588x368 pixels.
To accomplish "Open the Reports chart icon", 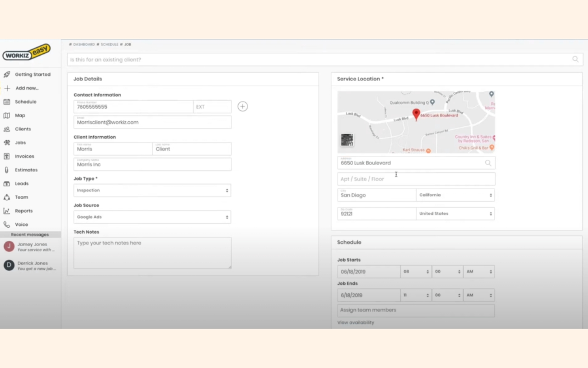I will [7, 211].
